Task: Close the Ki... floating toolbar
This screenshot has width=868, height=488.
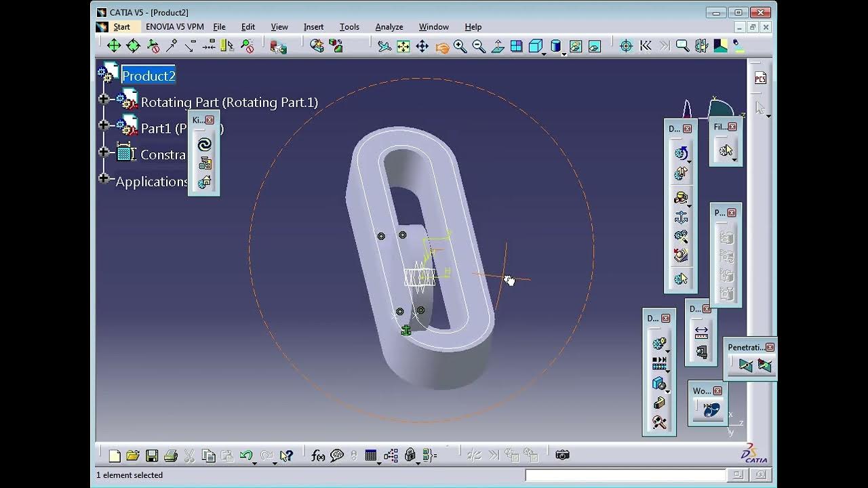Action: (x=210, y=120)
